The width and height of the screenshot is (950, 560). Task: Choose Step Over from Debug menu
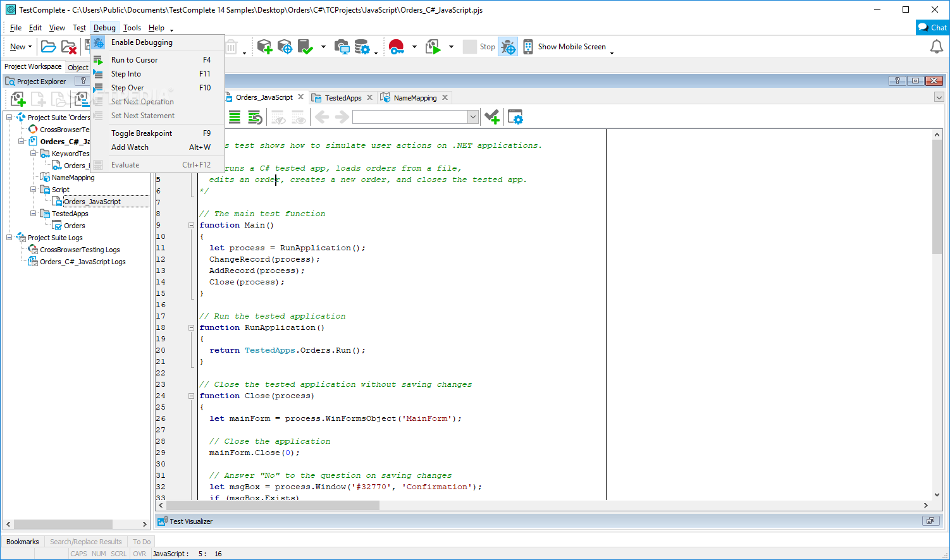click(157, 88)
